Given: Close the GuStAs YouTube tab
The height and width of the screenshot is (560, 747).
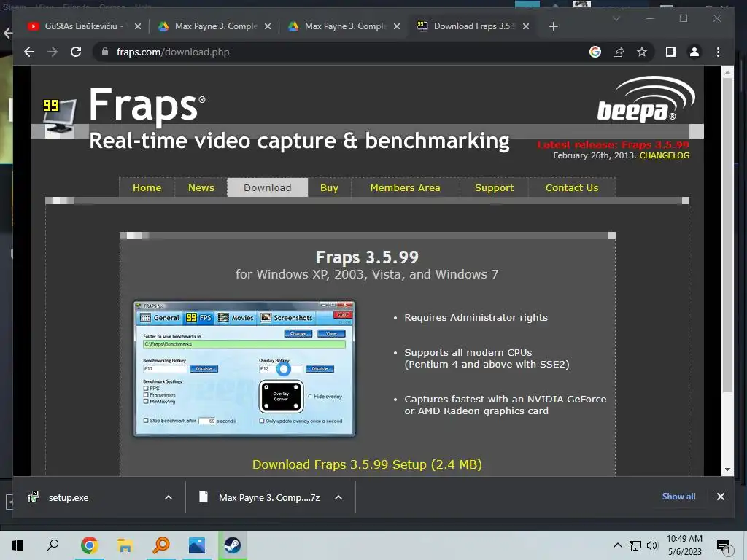Looking at the screenshot, I should coord(138,26).
